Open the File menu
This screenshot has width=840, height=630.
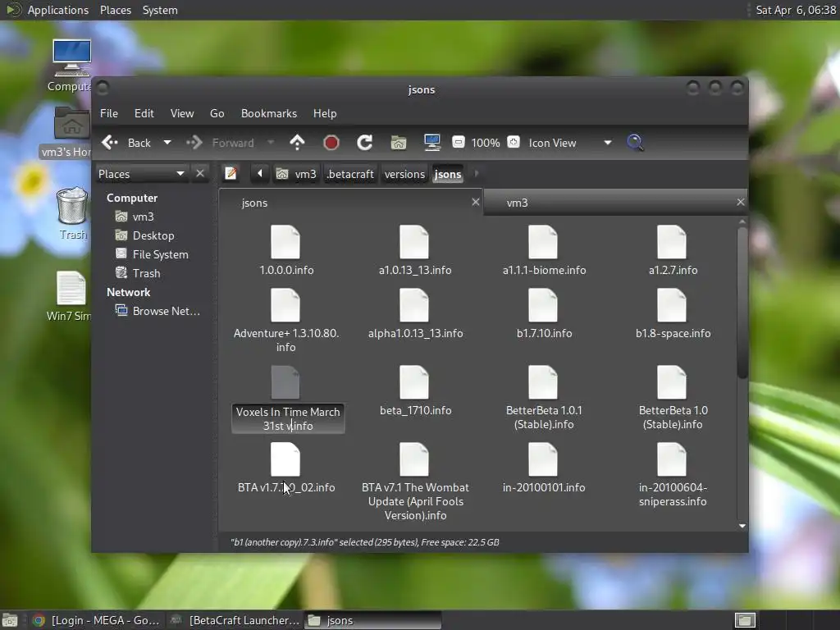pyautogui.click(x=109, y=113)
